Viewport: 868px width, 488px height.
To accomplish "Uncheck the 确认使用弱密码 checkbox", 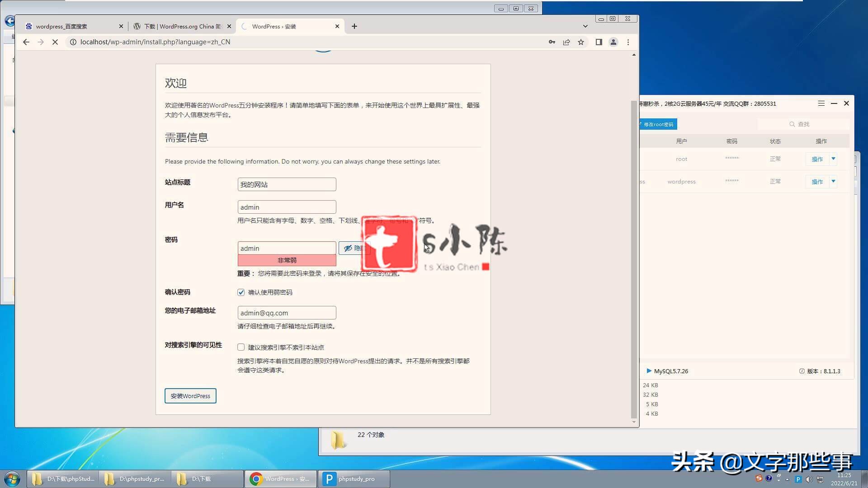I will coord(241,292).
